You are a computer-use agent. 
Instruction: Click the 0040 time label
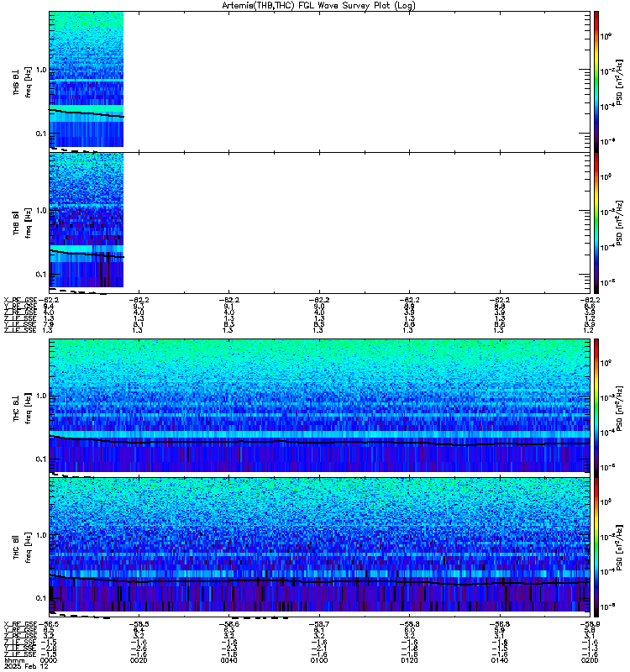[x=228, y=660]
